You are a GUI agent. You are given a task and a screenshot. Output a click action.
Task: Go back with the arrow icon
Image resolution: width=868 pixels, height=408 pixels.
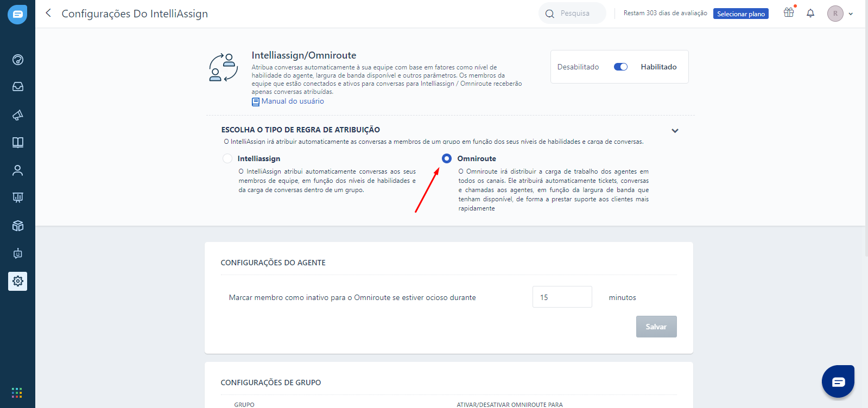pyautogui.click(x=48, y=13)
